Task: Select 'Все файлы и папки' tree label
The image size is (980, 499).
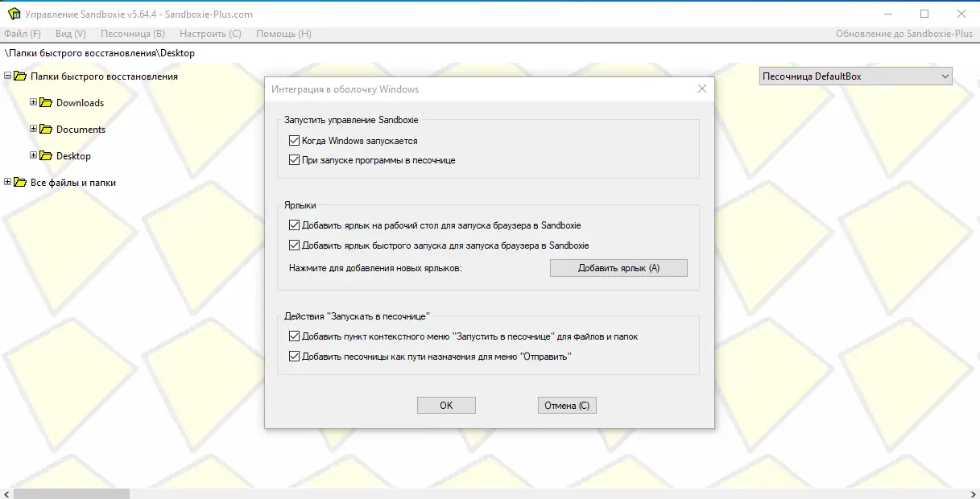Action: 73,183
